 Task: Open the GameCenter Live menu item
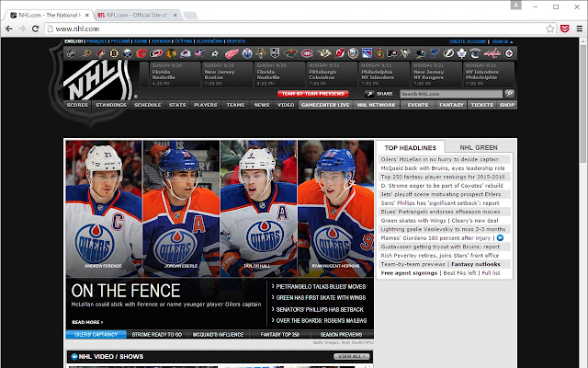(325, 105)
